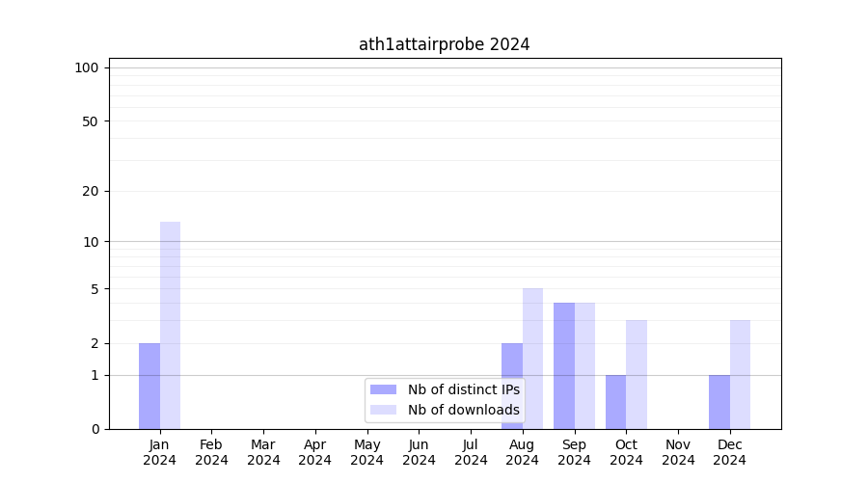Click the October distinct IPs bar

[615, 402]
